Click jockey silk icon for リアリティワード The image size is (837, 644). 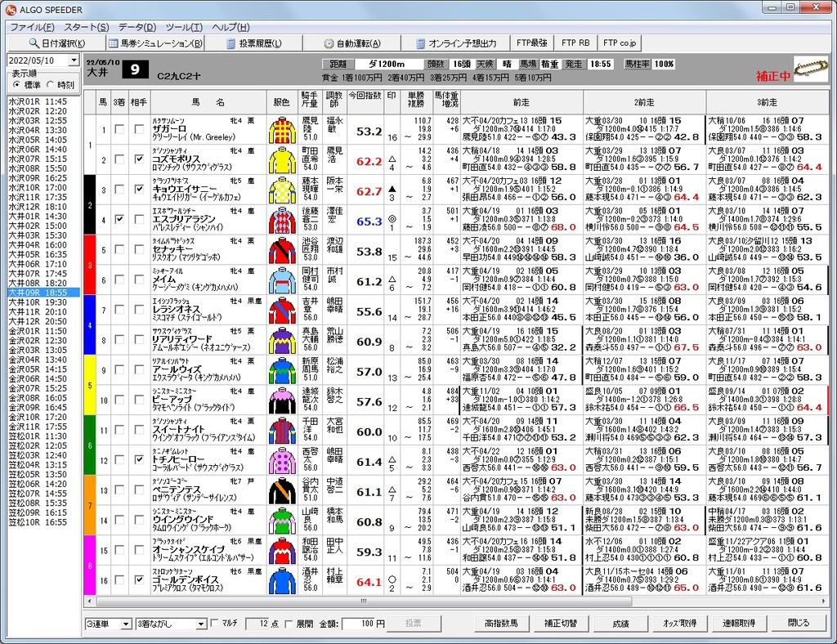(282, 341)
